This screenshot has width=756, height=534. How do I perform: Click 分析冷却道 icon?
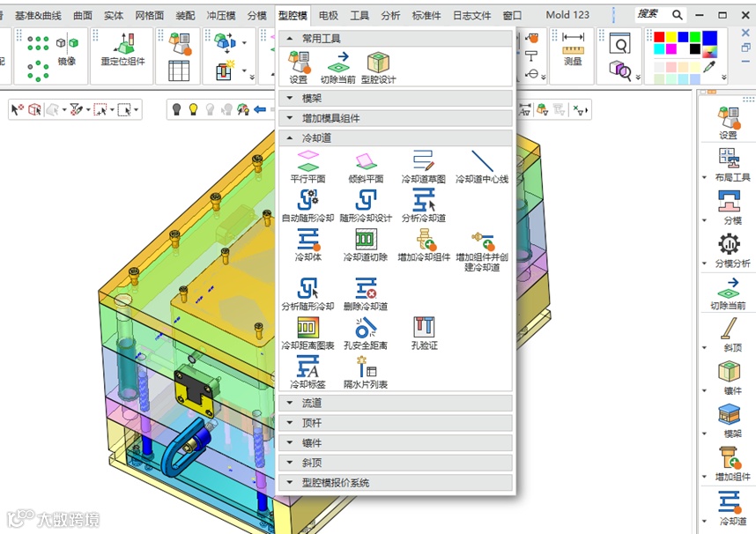coord(423,205)
